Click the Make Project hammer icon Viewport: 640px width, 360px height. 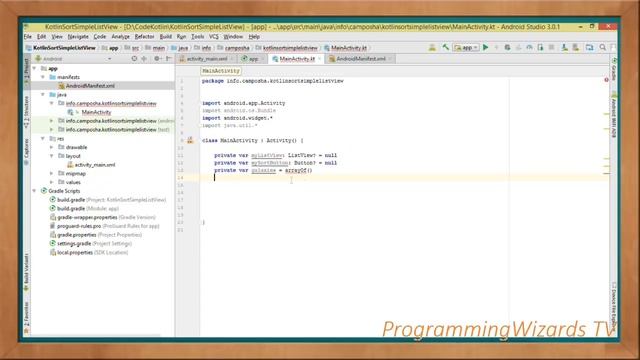pos(445,48)
